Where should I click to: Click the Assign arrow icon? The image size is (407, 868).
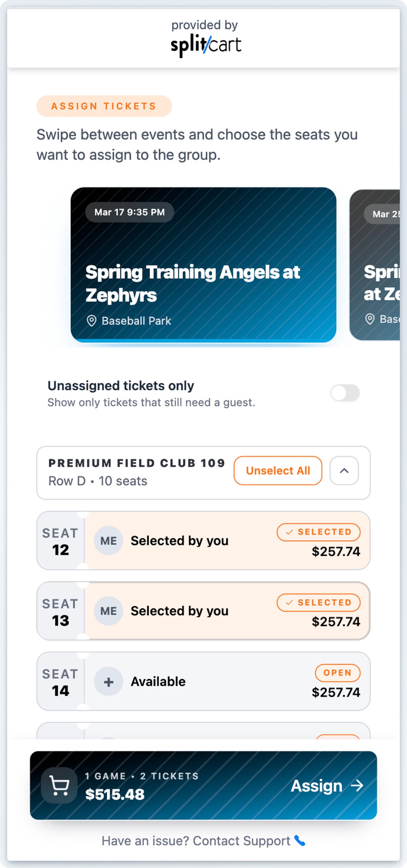point(357,785)
